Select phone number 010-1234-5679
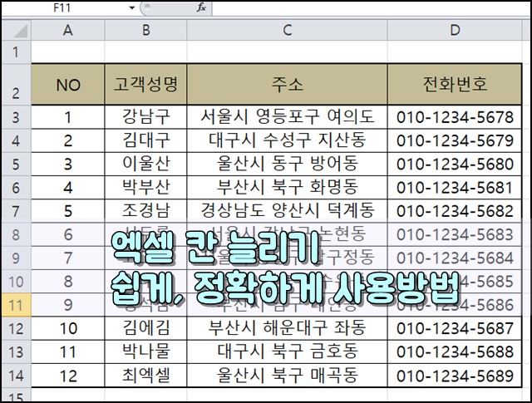Viewport: 532px width, 403px height. (455, 140)
